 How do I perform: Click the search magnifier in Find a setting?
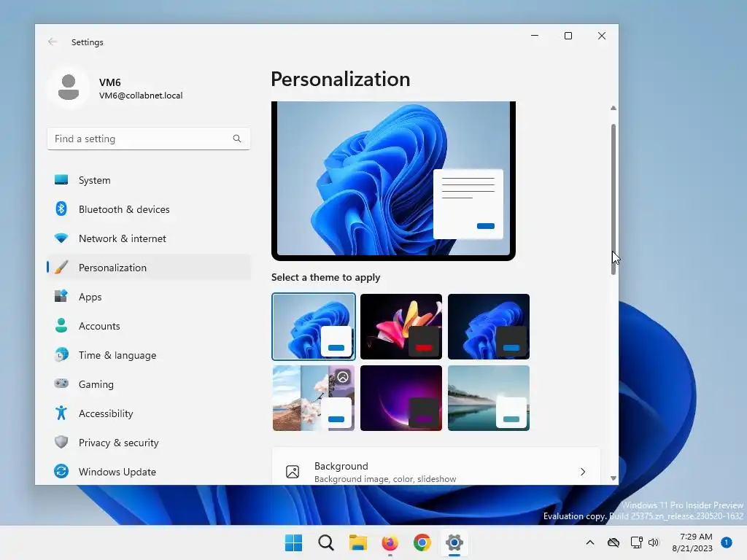(x=237, y=139)
